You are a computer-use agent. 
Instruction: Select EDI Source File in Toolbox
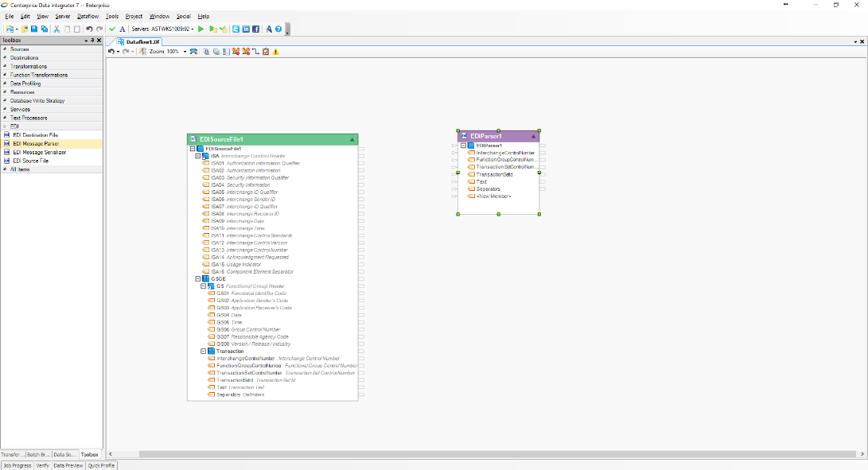(x=30, y=161)
